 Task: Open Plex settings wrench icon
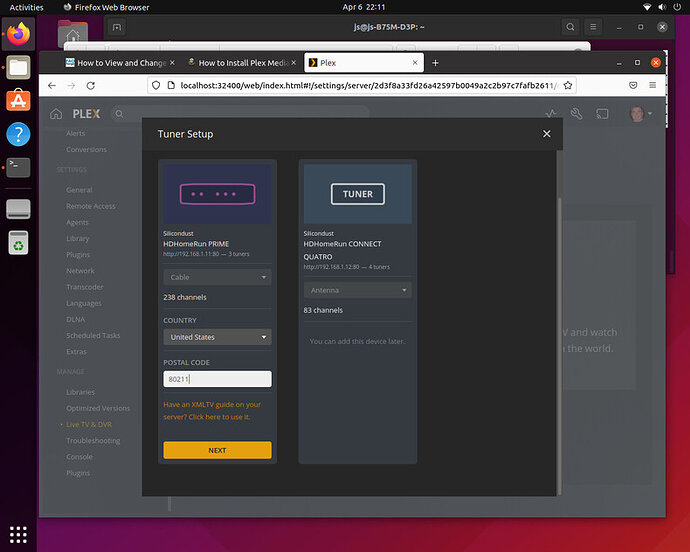[576, 114]
